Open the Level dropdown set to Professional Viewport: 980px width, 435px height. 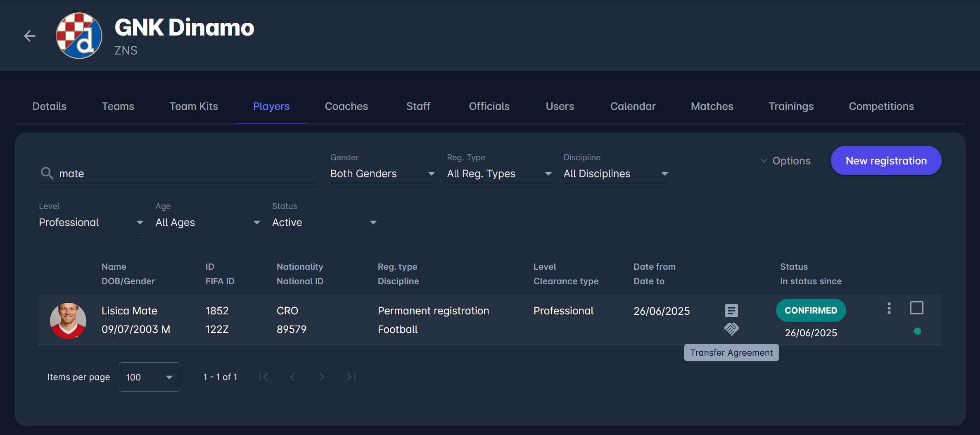tap(91, 222)
